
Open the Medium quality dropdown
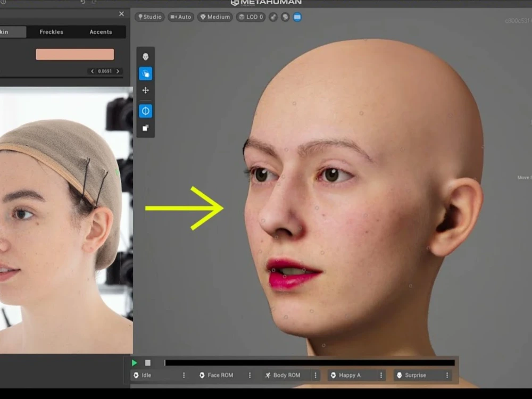(x=214, y=16)
